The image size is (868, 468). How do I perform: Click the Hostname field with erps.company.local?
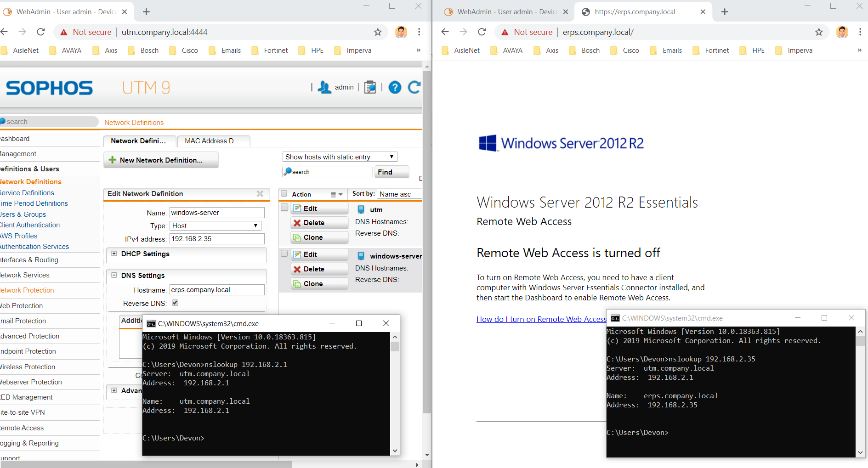217,290
